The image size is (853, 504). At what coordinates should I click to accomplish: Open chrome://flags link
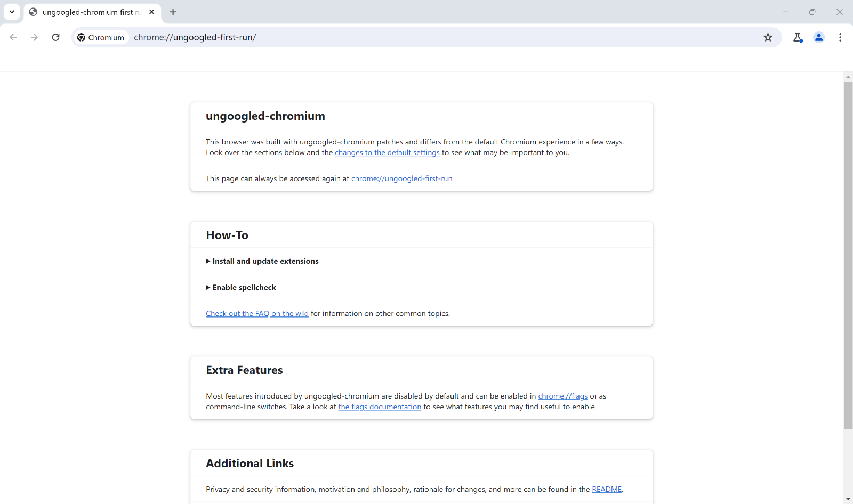[562, 396]
